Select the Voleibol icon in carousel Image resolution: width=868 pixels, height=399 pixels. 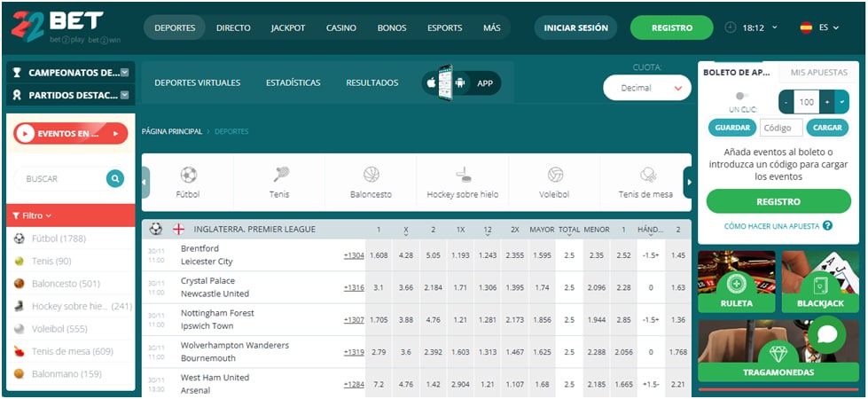point(555,175)
